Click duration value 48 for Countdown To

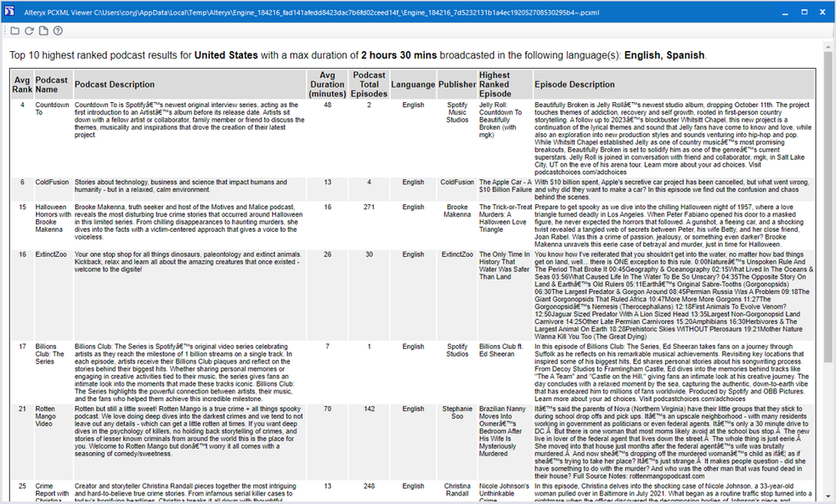pos(328,105)
